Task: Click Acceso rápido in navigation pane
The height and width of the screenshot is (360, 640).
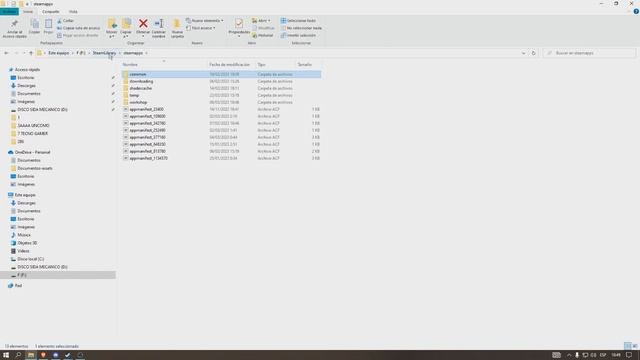Action: pyautogui.click(x=27, y=70)
